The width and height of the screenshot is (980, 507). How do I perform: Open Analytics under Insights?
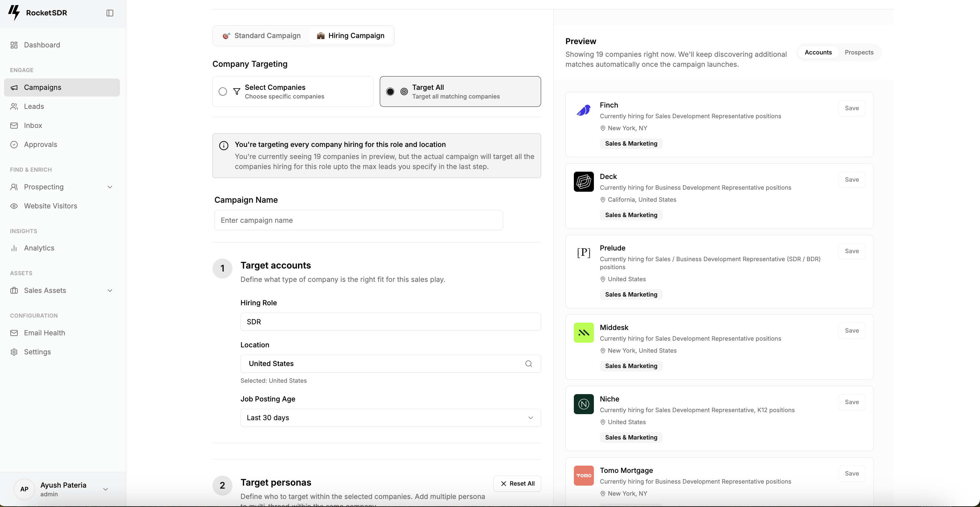(x=39, y=247)
